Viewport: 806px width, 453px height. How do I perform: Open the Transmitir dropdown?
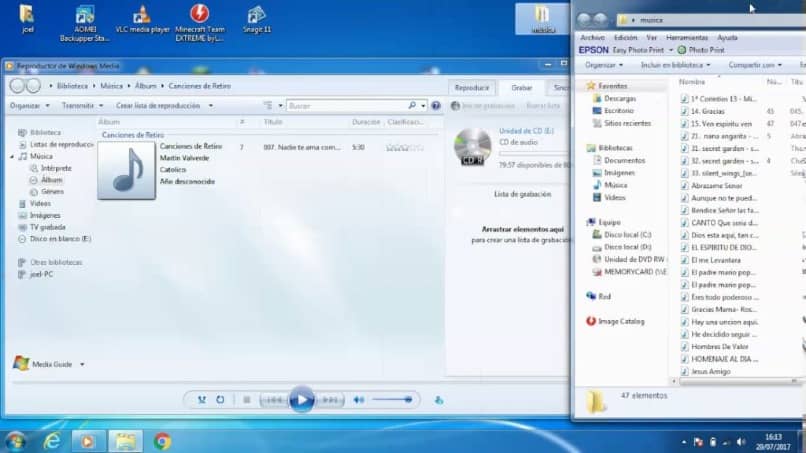pyautogui.click(x=82, y=105)
